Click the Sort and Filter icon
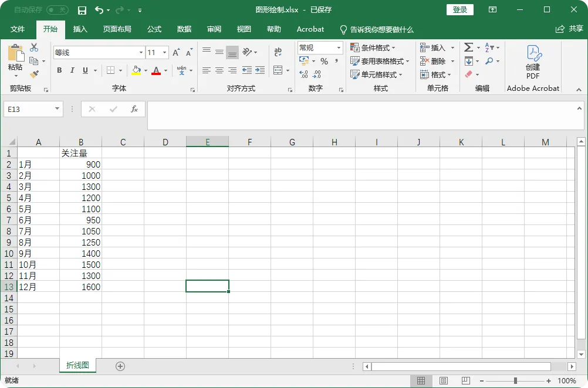Image resolution: width=588 pixels, height=388 pixels. click(x=489, y=47)
